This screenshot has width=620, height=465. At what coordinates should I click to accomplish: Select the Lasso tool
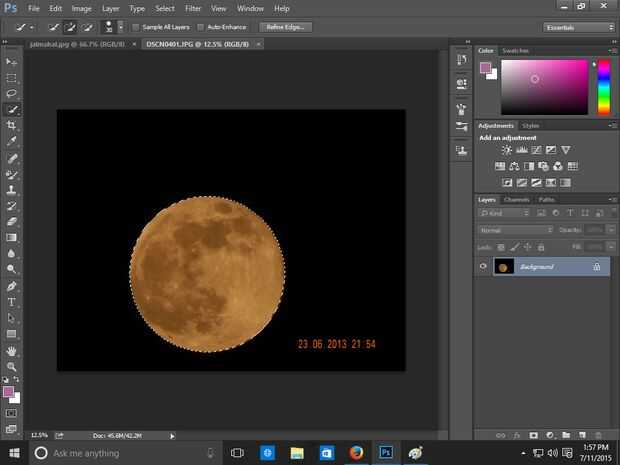12,93
